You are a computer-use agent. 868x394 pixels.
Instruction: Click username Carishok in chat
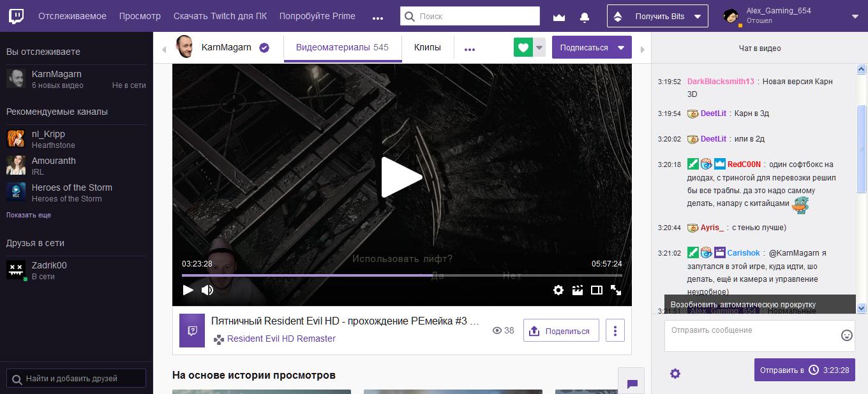coord(744,253)
